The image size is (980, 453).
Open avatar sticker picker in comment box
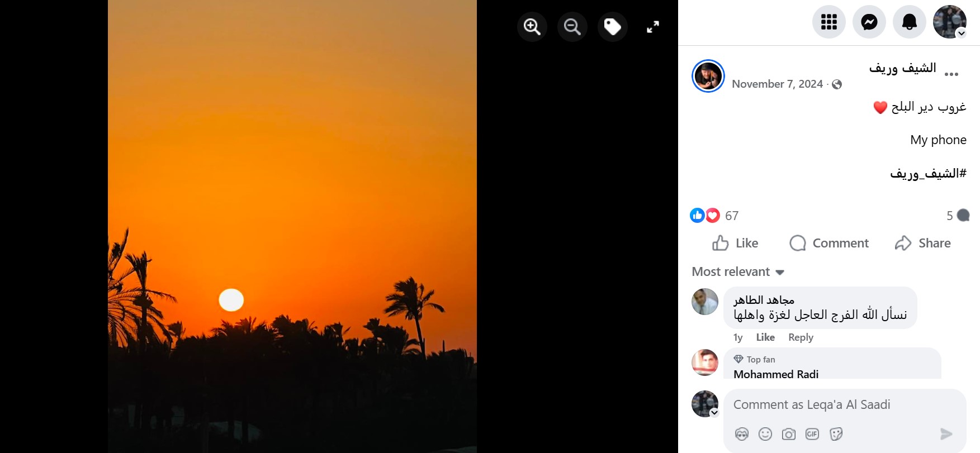(742, 434)
